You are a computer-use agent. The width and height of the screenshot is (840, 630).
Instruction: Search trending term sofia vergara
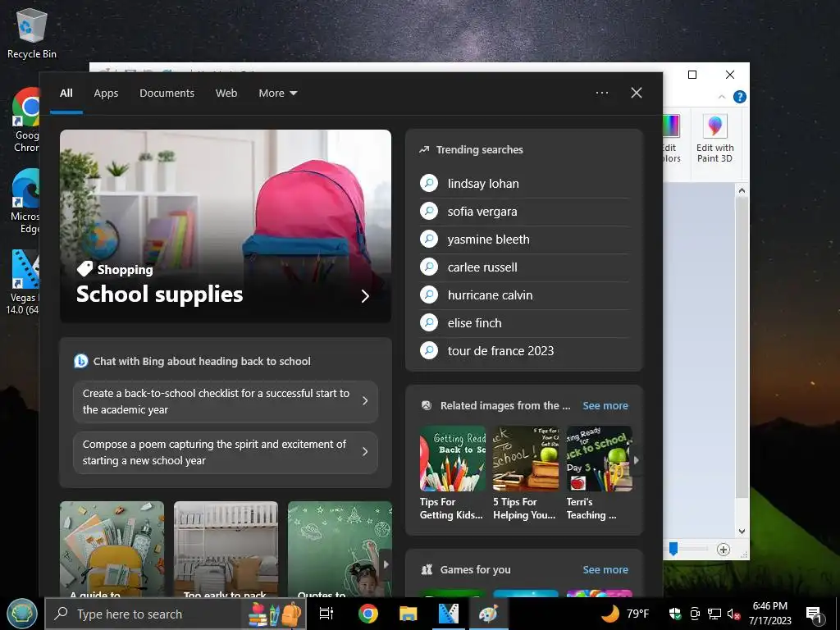(x=524, y=212)
